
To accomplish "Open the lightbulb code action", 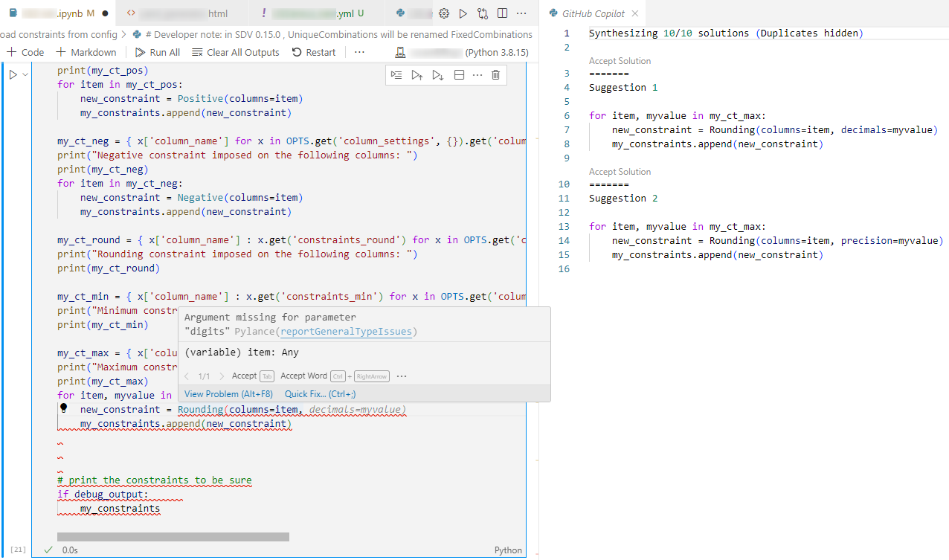I will (x=64, y=409).
